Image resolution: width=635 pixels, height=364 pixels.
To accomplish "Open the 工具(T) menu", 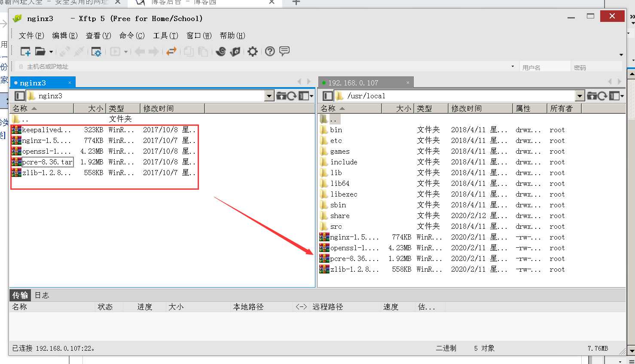I will pyautogui.click(x=165, y=36).
